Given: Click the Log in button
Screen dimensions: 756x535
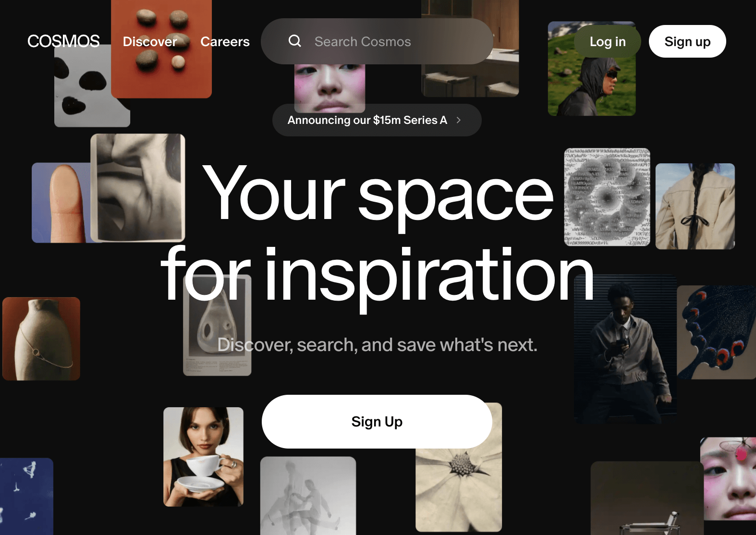Looking at the screenshot, I should [608, 42].
